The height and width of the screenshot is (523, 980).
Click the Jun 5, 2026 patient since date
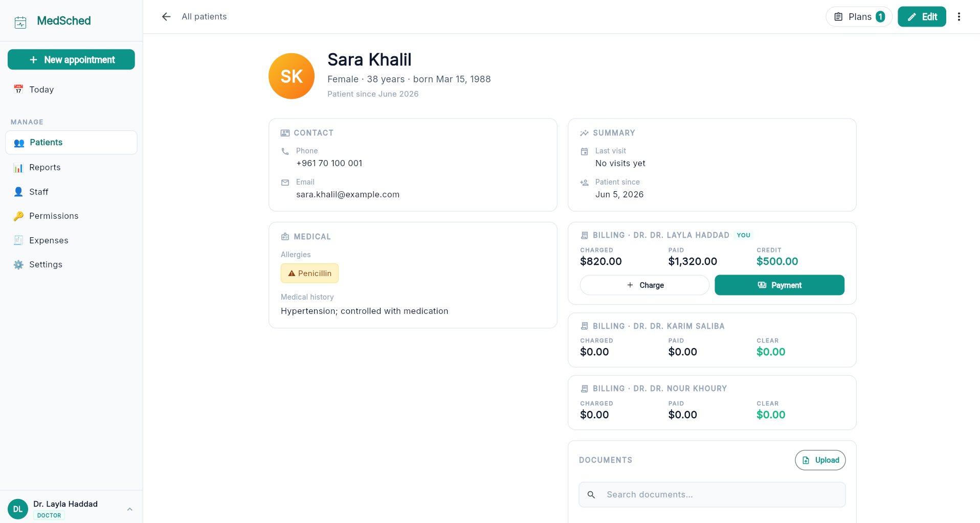tap(619, 195)
